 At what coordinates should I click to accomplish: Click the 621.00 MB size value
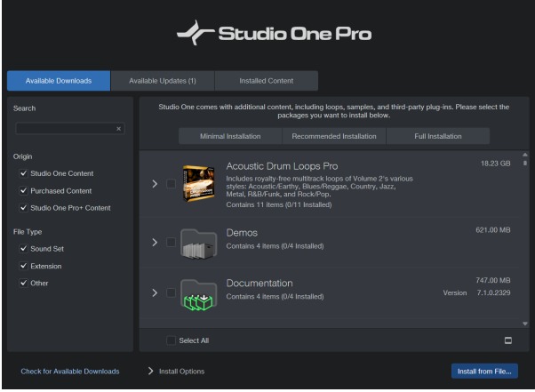(x=493, y=230)
